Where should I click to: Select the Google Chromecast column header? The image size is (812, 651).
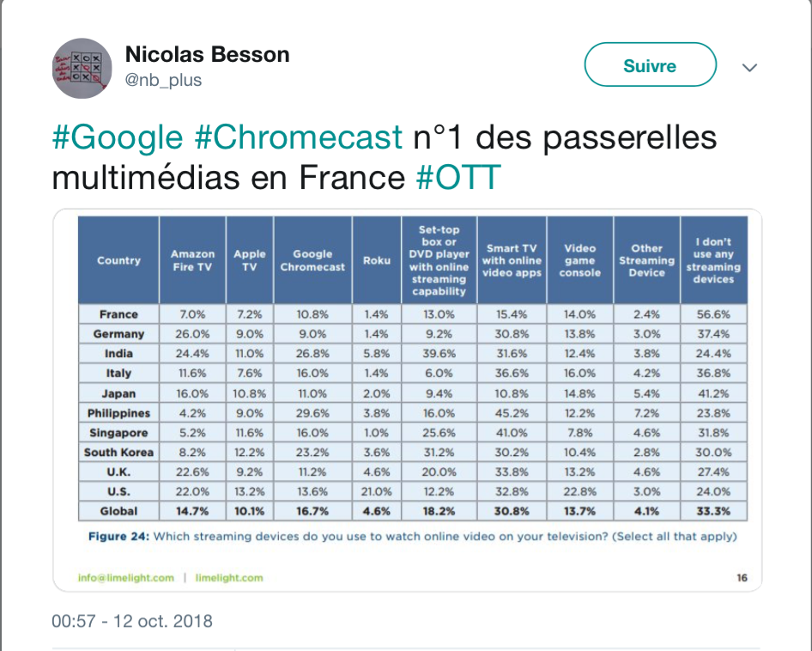312,260
